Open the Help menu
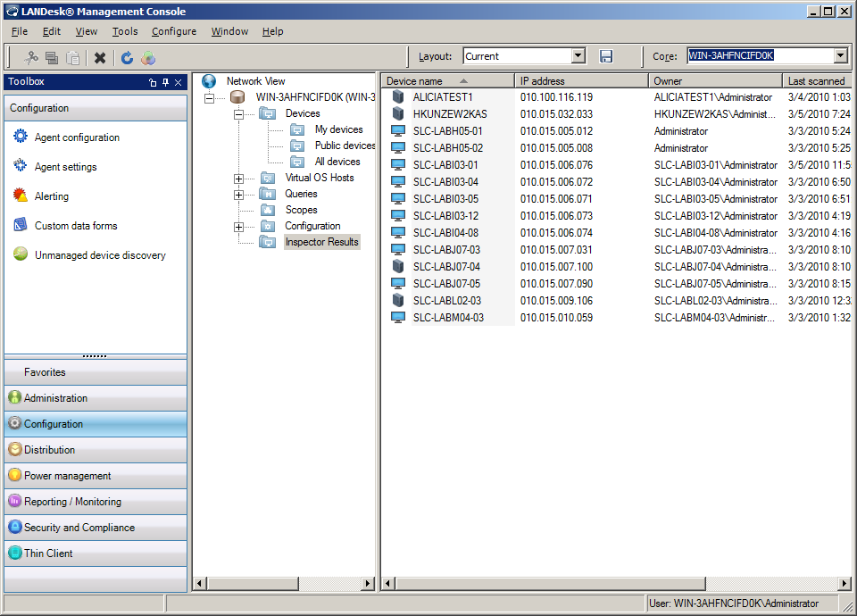Image resolution: width=857 pixels, height=616 pixels. point(273,32)
